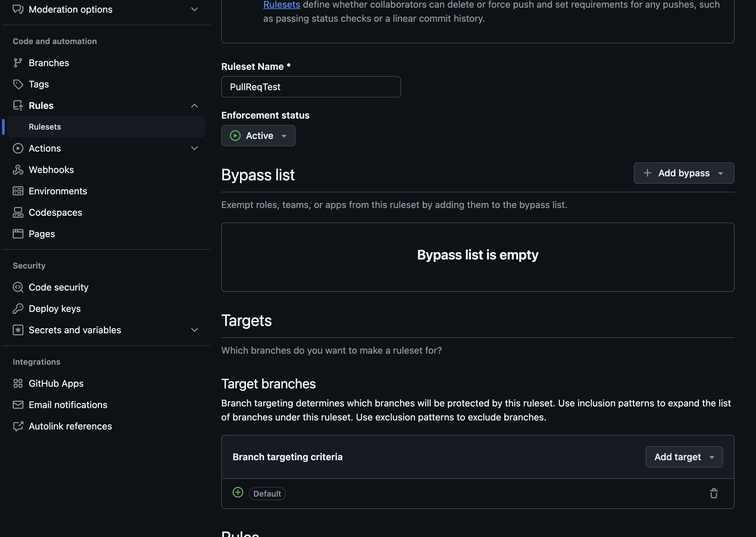The image size is (756, 537).
Task: Collapse the Rules section chevron
Action: click(194, 106)
